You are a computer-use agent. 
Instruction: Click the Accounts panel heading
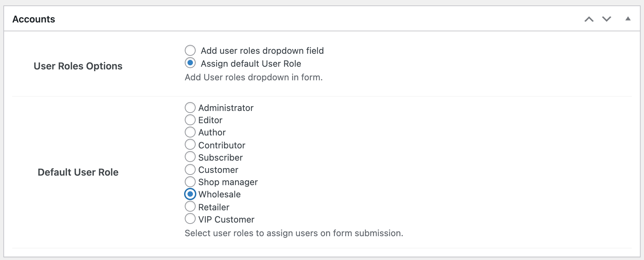[x=34, y=19]
